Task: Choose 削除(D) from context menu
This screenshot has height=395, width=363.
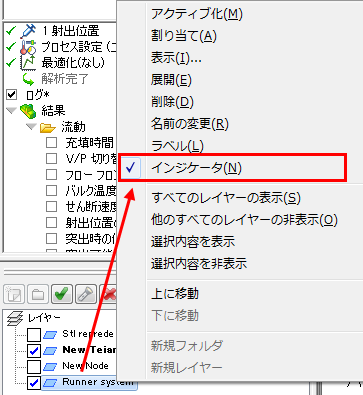Action: coord(172,102)
